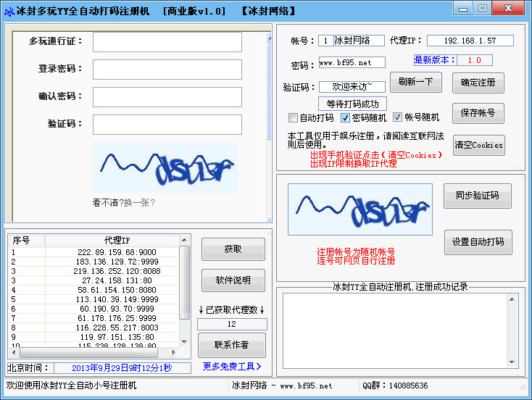The height and width of the screenshot is (400, 532).
Task: Click status bar 欢迎使用冰封YY全自动小号注册机 text
Action: (x=71, y=386)
